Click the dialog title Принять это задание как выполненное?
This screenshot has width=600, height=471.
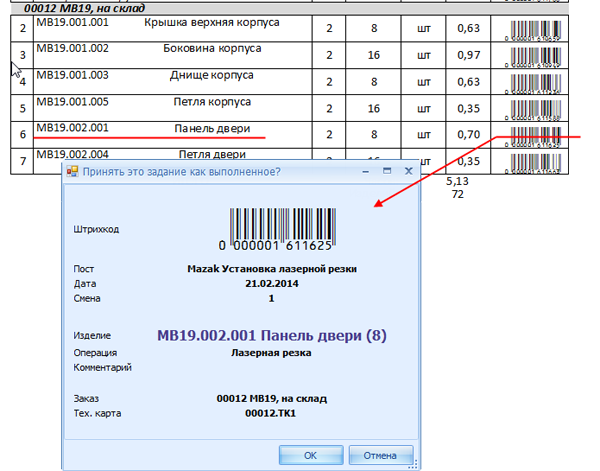point(182,171)
